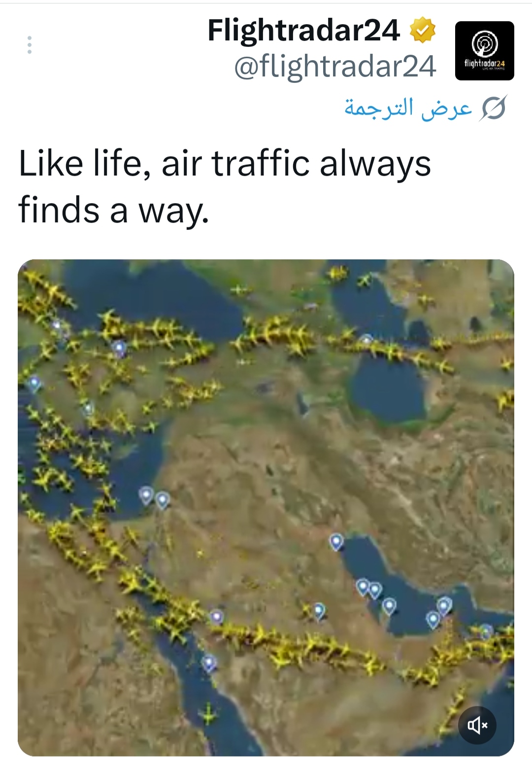This screenshot has width=532, height=768.
Task: Click the @flightradar24 handle
Action: [335, 66]
